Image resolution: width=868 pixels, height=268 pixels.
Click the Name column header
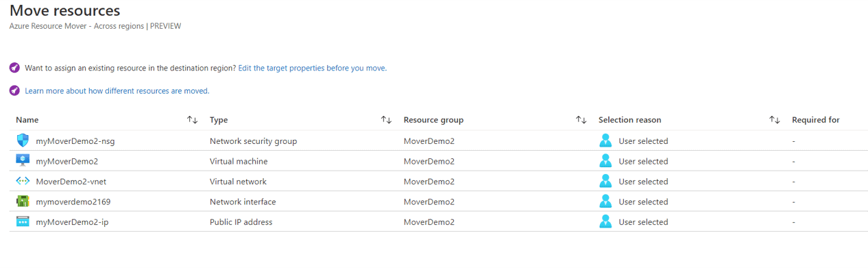pos(27,120)
